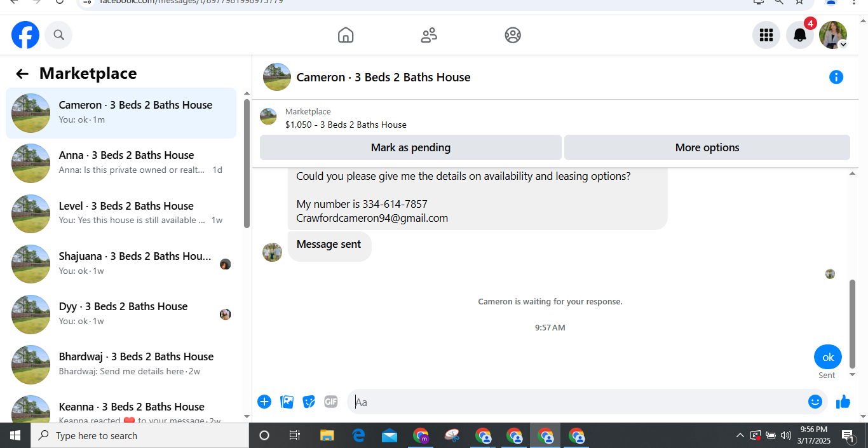Open the emoji picker smiley
Viewport: 868px width, 448px height.
click(x=815, y=402)
